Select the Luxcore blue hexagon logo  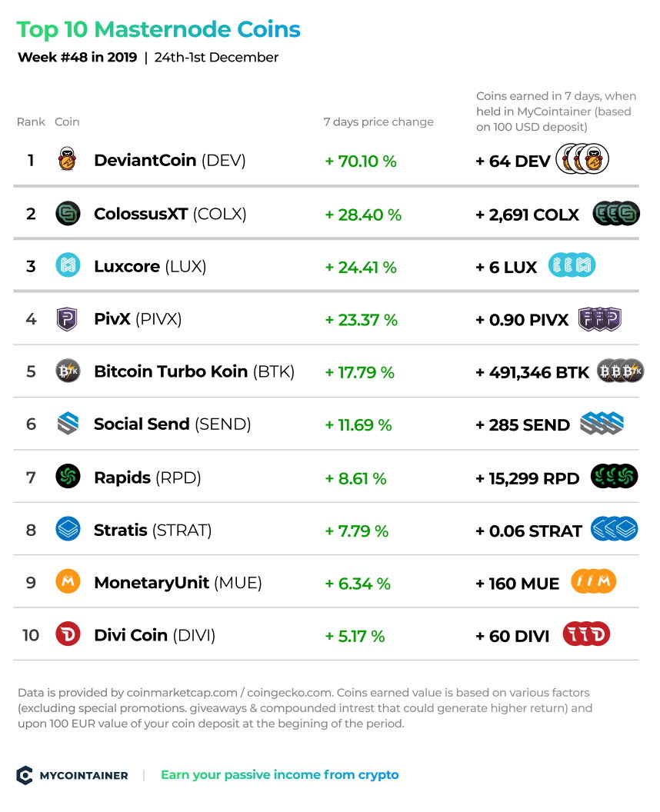point(68,265)
